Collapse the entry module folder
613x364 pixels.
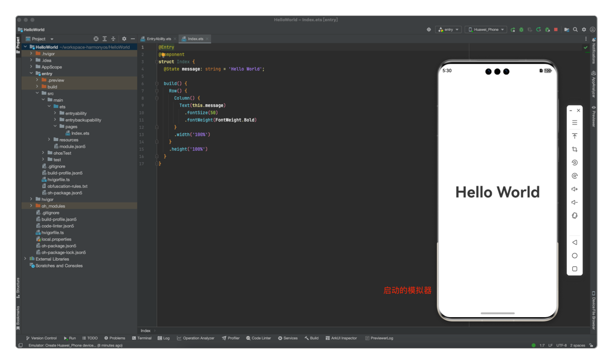[31, 74]
